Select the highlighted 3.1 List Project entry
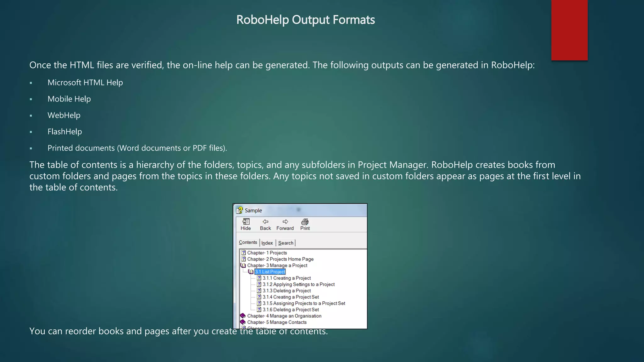 click(x=270, y=271)
